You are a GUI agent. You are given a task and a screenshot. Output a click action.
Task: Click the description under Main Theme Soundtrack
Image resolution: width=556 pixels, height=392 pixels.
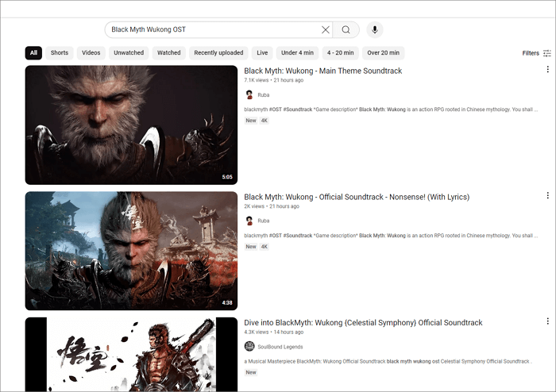pos(391,110)
